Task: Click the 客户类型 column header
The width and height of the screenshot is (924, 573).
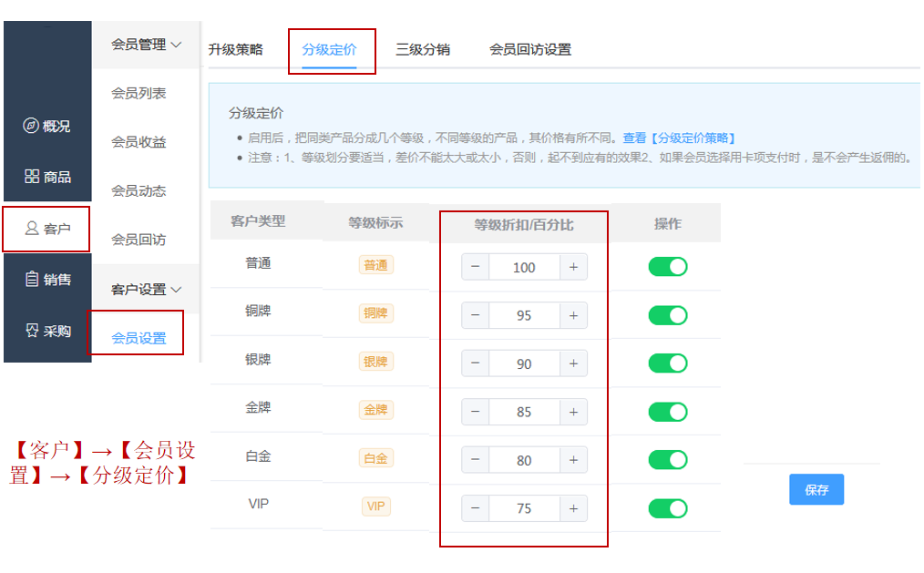Action: 258,221
